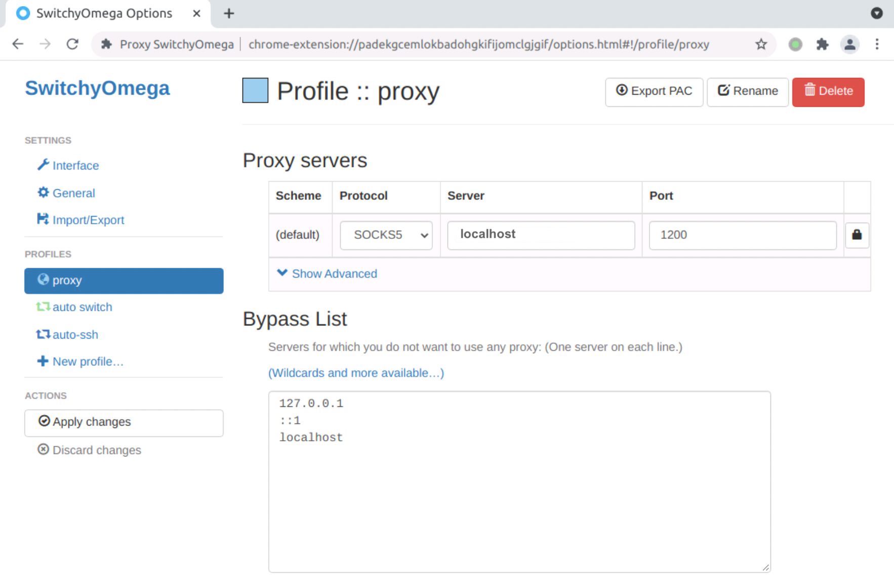This screenshot has width=894, height=588.
Task: Open the Extensions puzzle icon
Action: coord(822,45)
